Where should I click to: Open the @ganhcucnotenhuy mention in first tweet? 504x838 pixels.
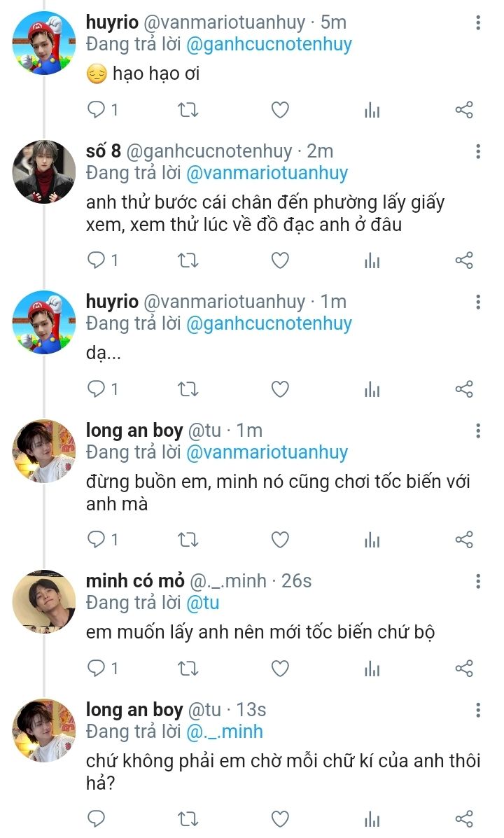pyautogui.click(x=269, y=44)
